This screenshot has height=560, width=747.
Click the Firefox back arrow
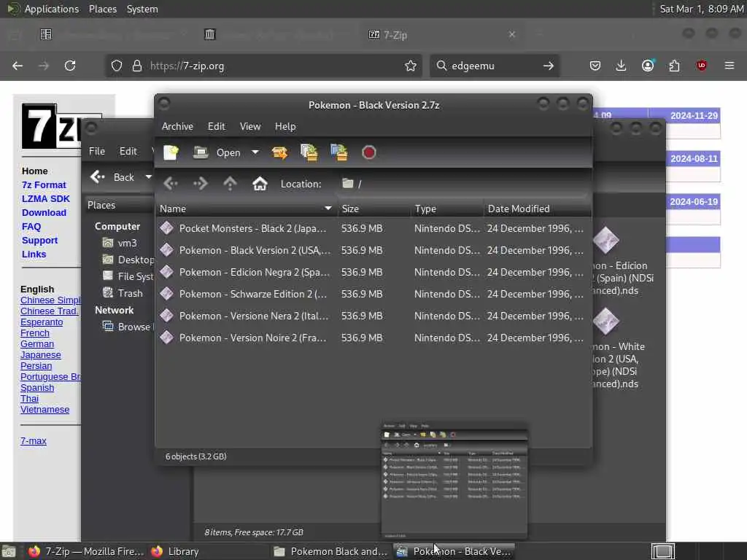click(18, 66)
